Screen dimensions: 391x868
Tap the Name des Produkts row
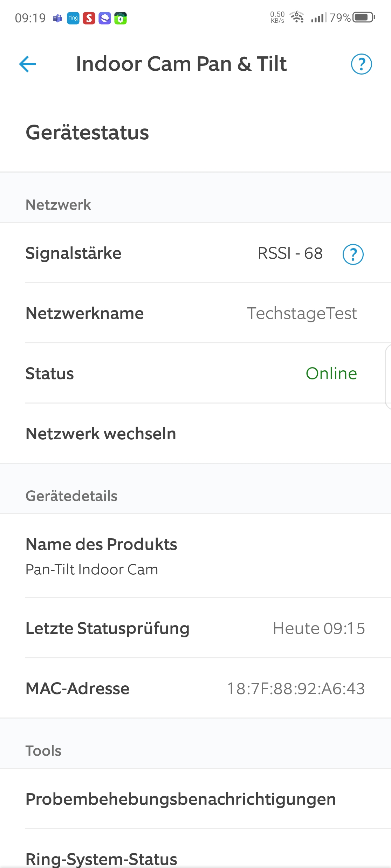195,556
